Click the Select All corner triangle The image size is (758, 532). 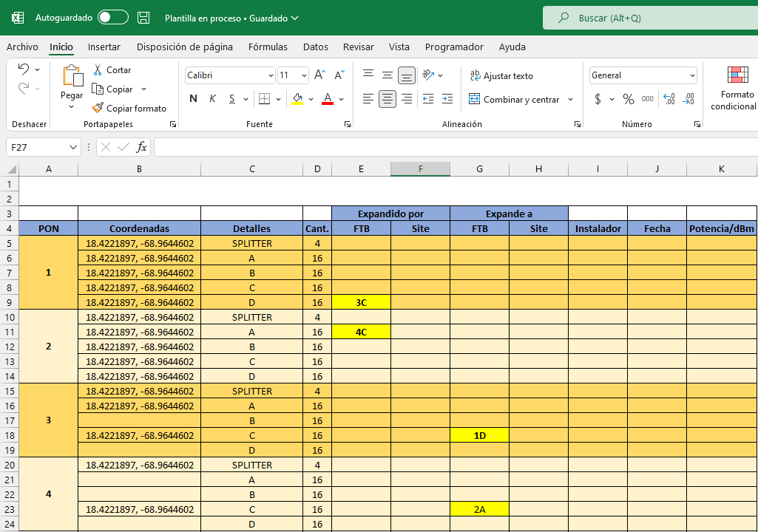pyautogui.click(x=12, y=169)
